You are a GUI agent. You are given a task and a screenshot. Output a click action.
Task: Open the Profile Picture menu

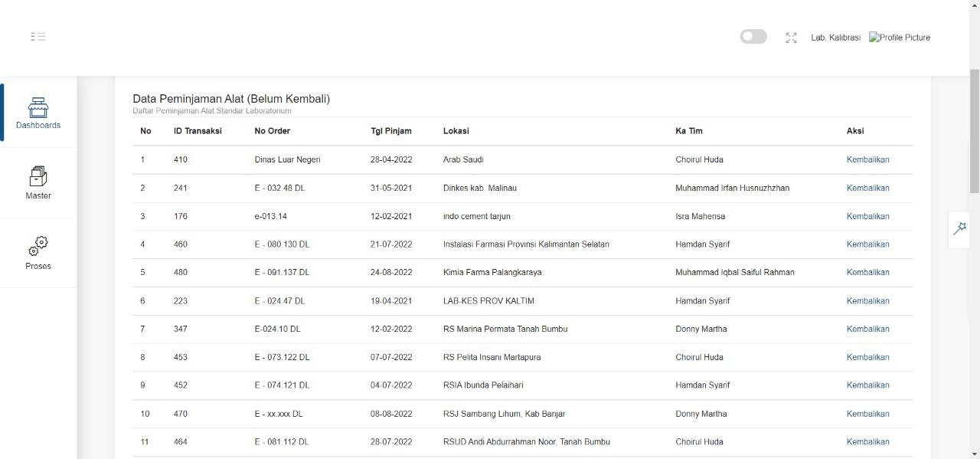[900, 38]
